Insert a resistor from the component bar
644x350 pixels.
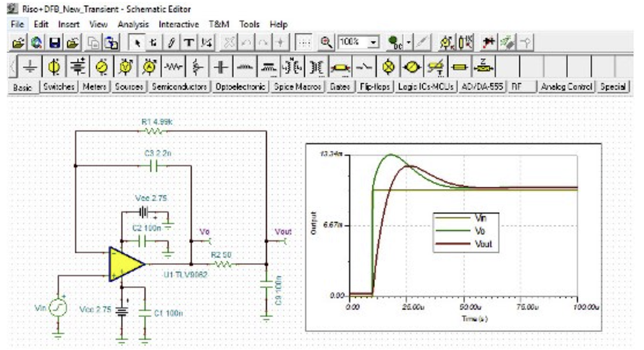(173, 66)
